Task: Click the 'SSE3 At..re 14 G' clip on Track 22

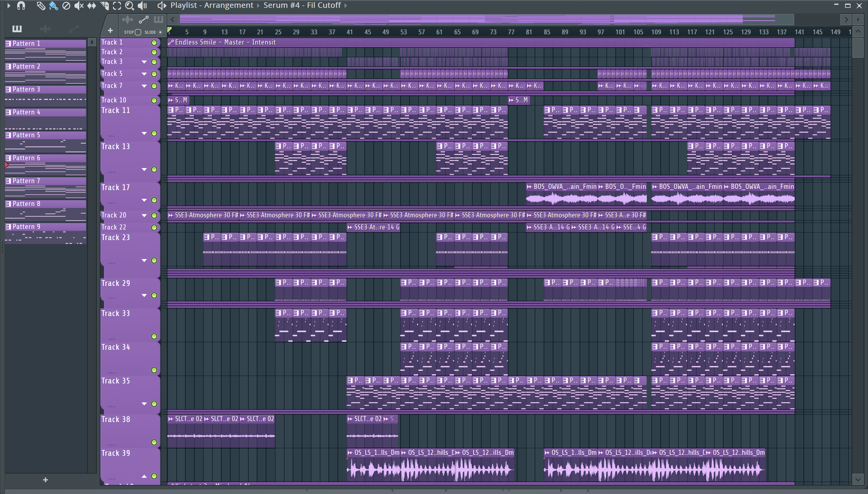Action: tap(373, 227)
